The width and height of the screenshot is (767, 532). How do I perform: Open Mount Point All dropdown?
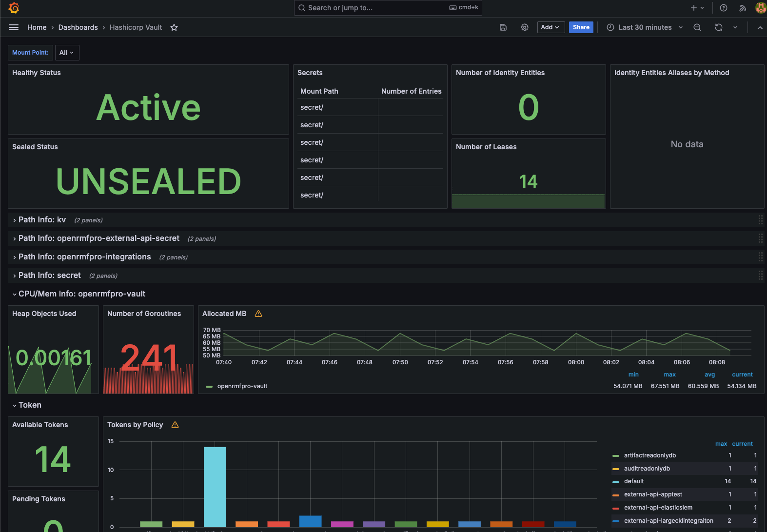(x=67, y=53)
